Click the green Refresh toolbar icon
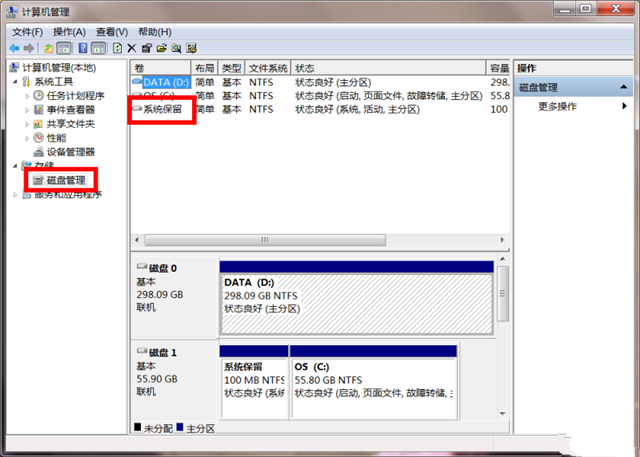 pyautogui.click(x=117, y=47)
